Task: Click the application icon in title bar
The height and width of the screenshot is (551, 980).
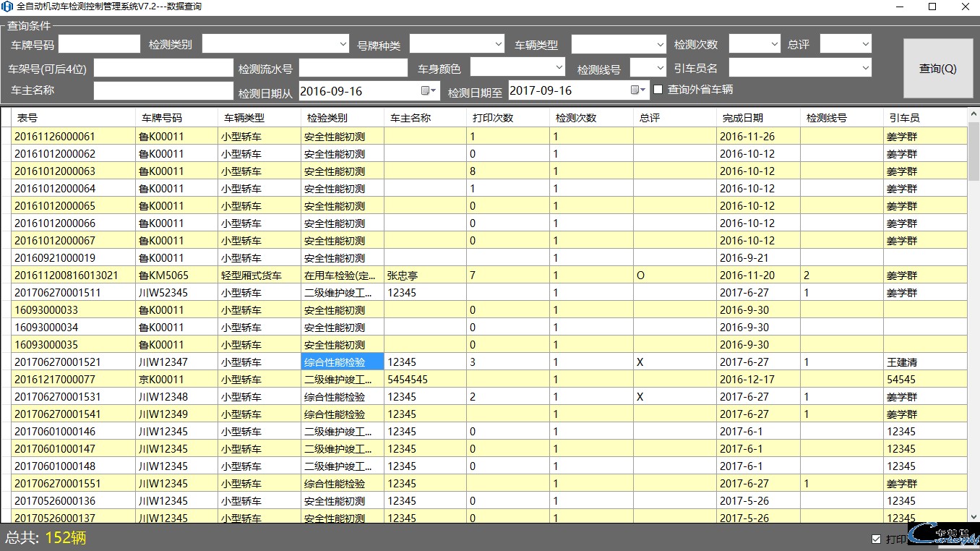Action: 8,7
